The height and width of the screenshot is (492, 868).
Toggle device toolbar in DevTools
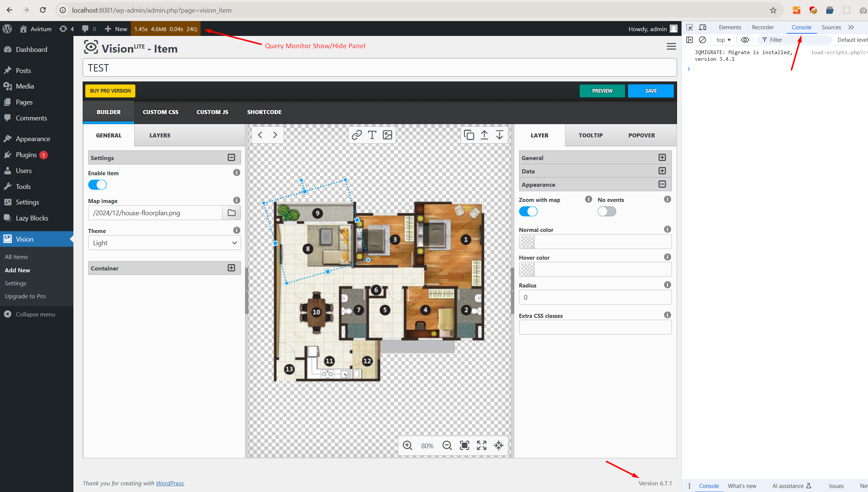tap(703, 27)
